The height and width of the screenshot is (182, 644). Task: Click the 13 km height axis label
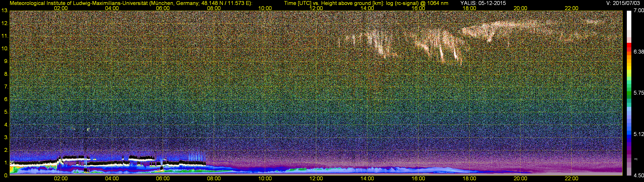(x=5, y=11)
